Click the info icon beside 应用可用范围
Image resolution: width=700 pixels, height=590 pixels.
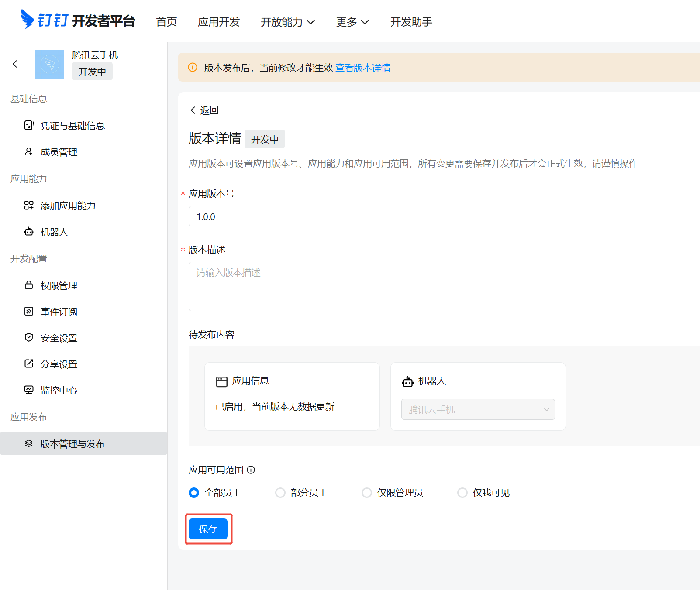coord(251,470)
